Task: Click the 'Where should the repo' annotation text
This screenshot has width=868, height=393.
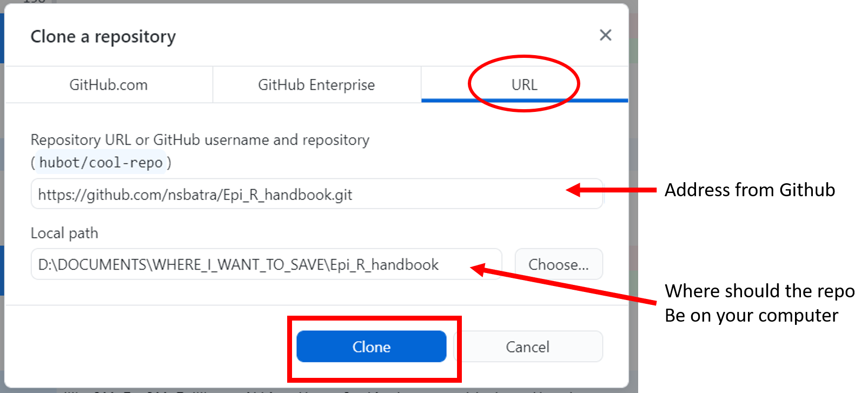Action: pyautogui.click(x=760, y=291)
